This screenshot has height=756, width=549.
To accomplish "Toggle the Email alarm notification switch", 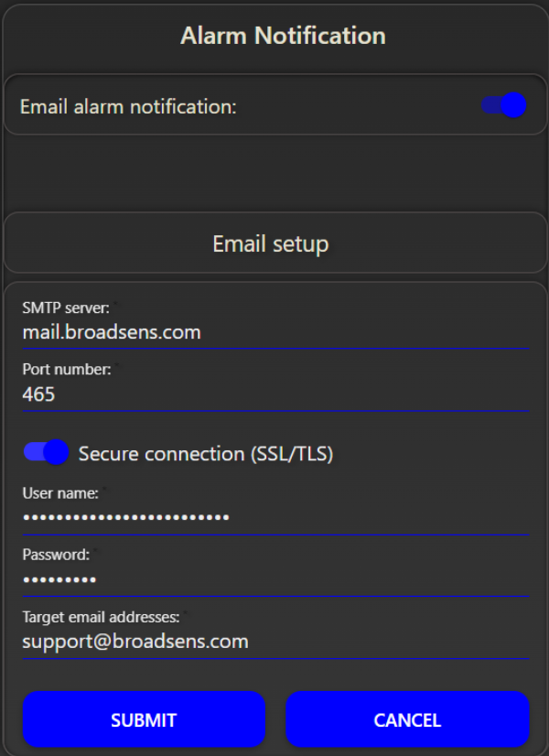I will [x=504, y=105].
